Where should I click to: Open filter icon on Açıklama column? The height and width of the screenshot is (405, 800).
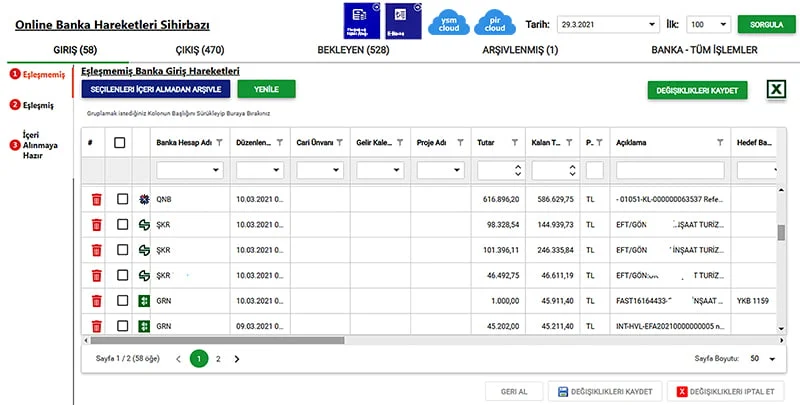point(720,143)
